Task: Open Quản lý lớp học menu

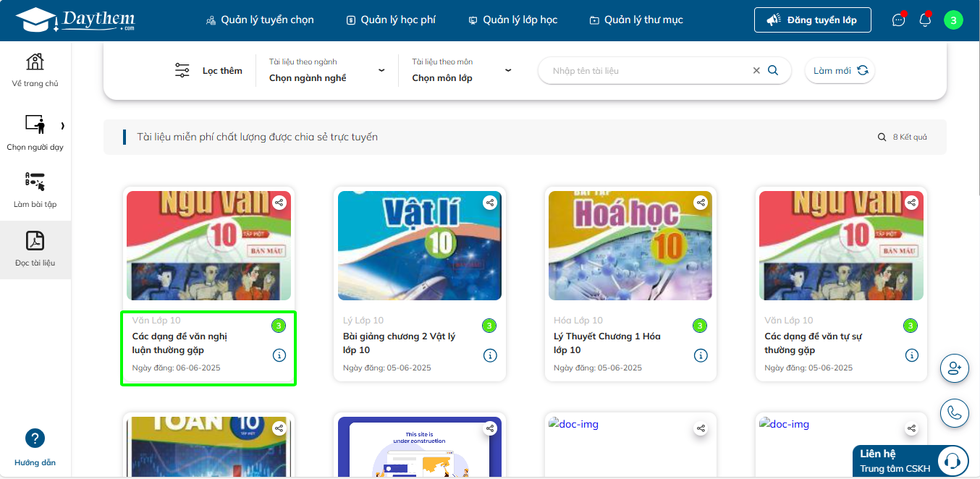Action: point(512,20)
